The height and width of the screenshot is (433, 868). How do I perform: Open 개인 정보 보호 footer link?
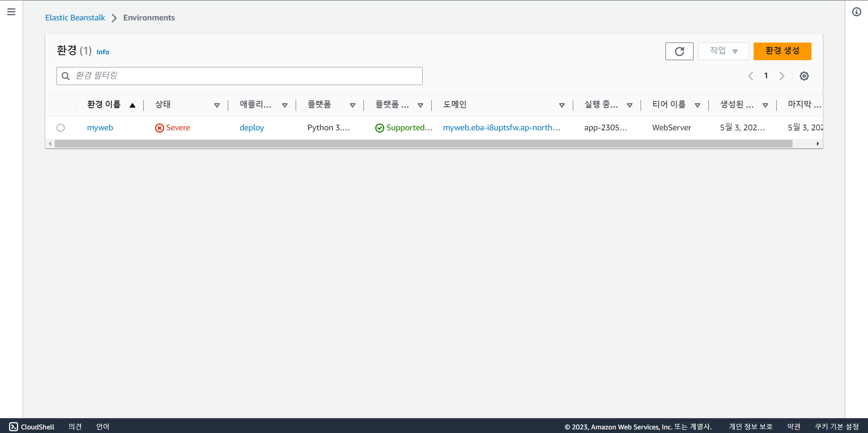point(750,427)
